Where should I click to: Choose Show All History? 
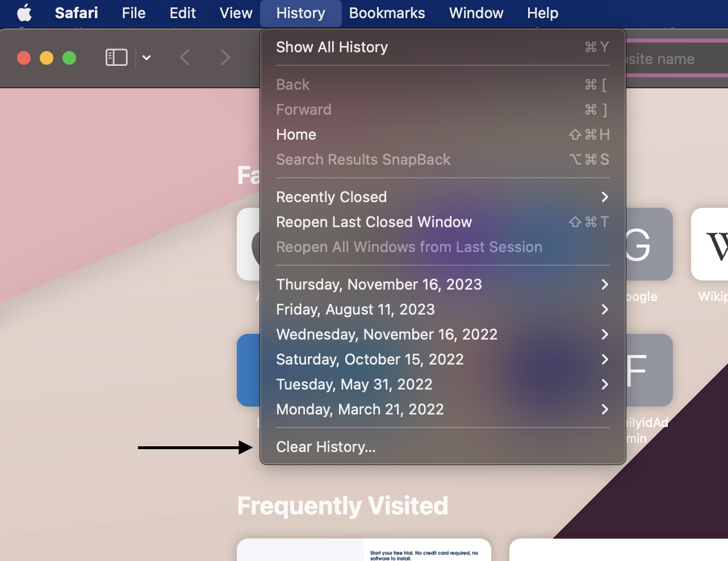click(443, 47)
